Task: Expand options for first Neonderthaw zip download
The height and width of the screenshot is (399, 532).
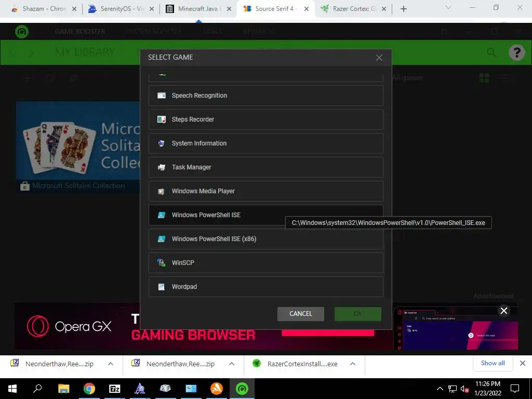Action: (111, 364)
